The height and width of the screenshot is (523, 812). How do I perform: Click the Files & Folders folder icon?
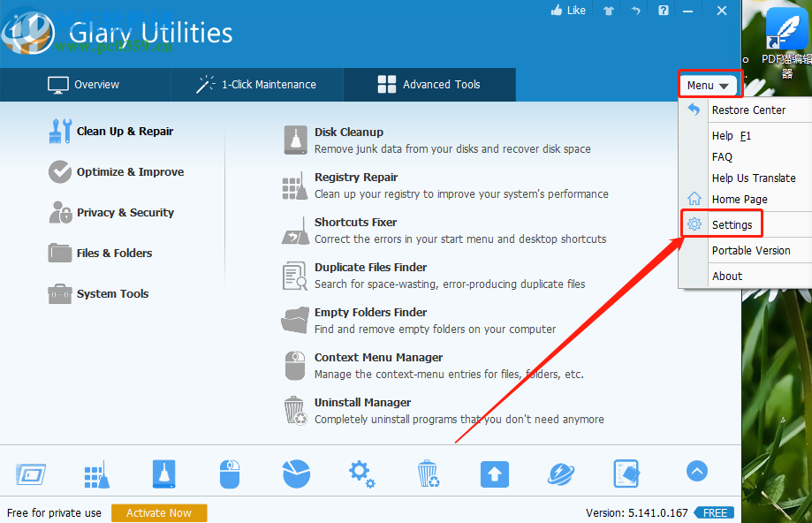(x=60, y=253)
